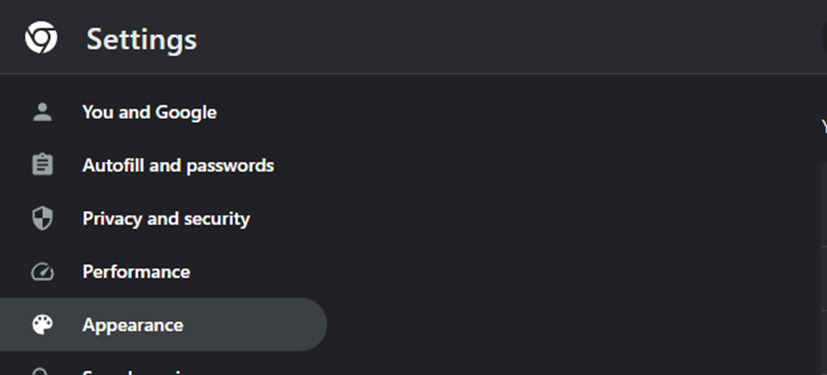Click the word security in the Privacy item
This screenshot has width=827, height=375.
[x=216, y=219]
